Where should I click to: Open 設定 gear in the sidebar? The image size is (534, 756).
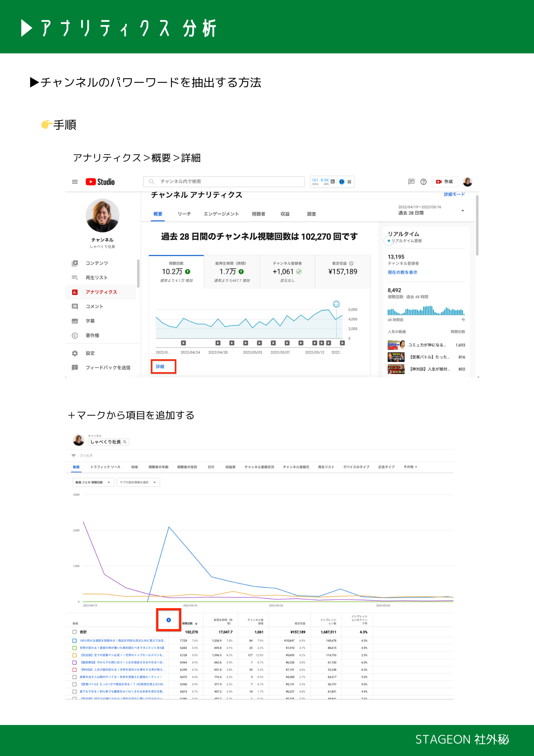click(90, 353)
